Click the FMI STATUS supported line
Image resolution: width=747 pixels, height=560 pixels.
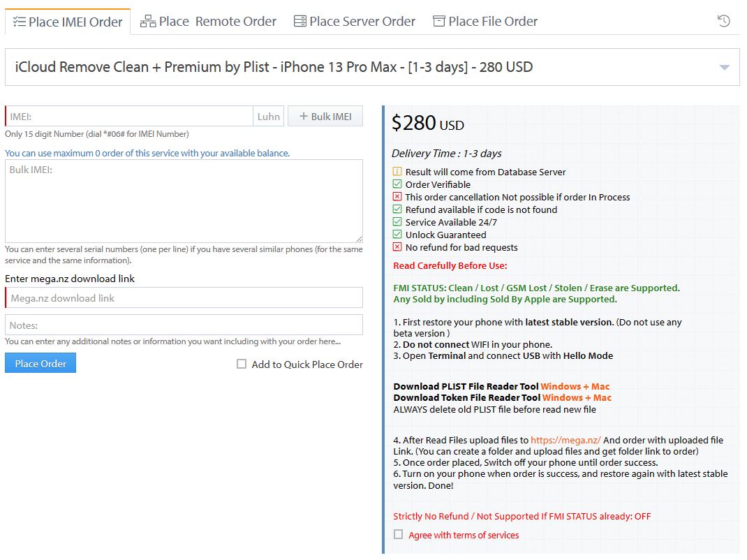coord(536,288)
